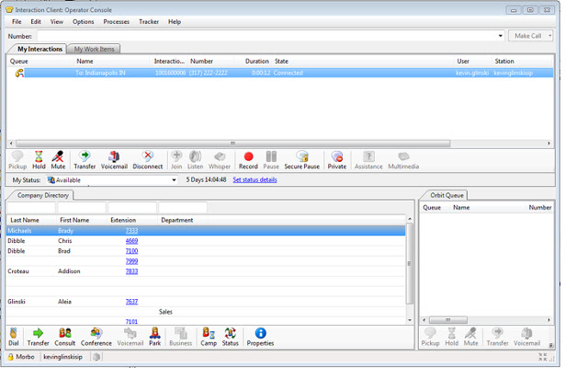The width and height of the screenshot is (588, 368).
Task: Park the call with the Park icon
Action: click(155, 337)
